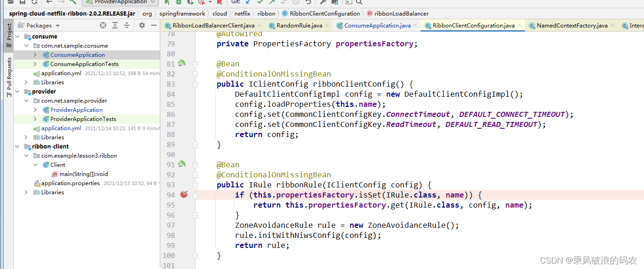
Task: Click the netflix breadcrumb item
Action: click(242, 13)
